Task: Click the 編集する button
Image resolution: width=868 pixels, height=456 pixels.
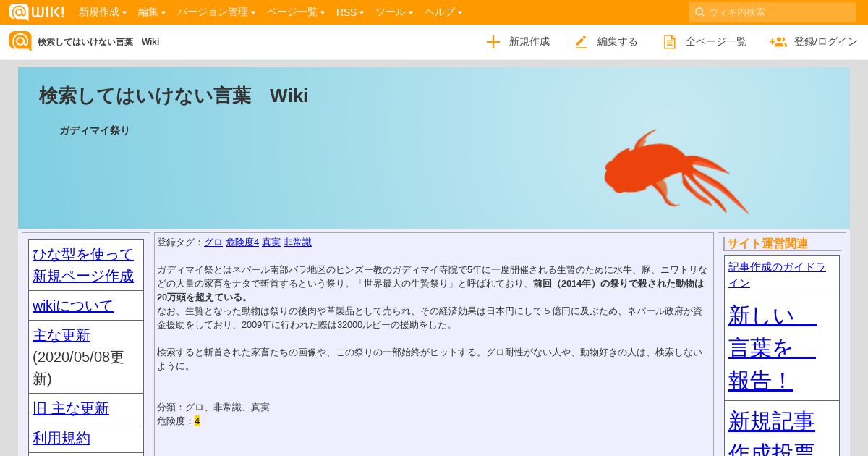Action: click(x=606, y=42)
